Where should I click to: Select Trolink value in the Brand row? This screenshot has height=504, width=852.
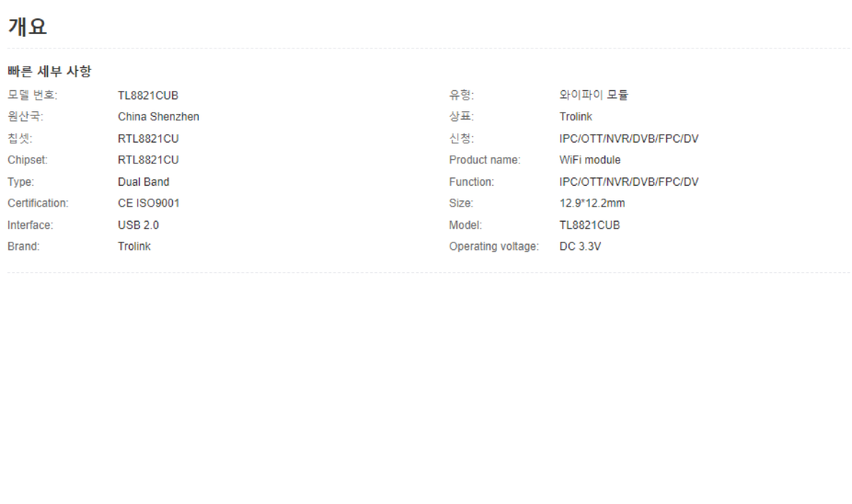click(134, 246)
